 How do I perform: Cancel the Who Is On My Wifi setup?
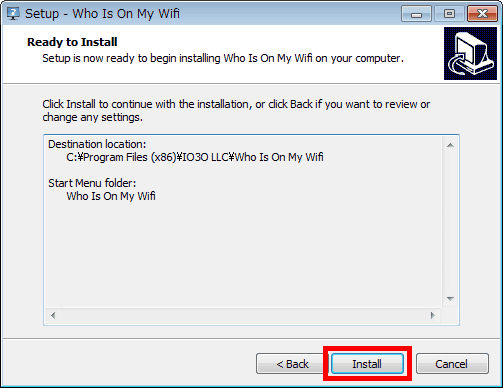[x=452, y=364]
